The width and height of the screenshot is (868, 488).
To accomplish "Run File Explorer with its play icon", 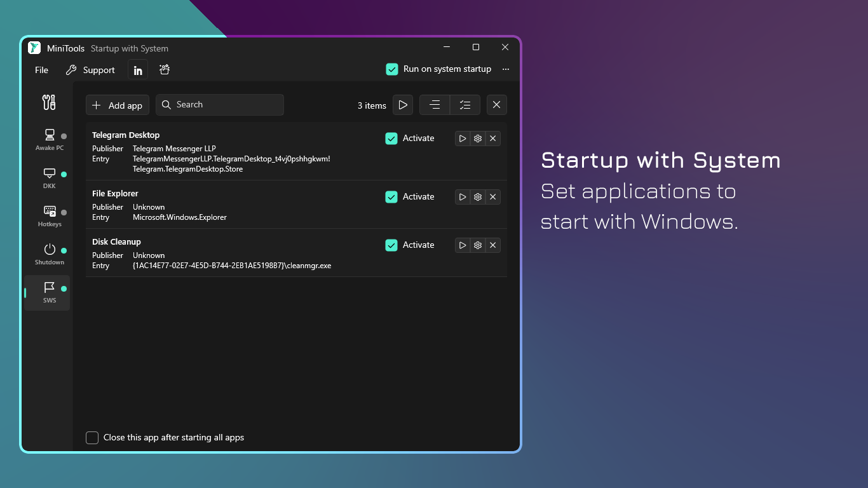I will 463,197.
